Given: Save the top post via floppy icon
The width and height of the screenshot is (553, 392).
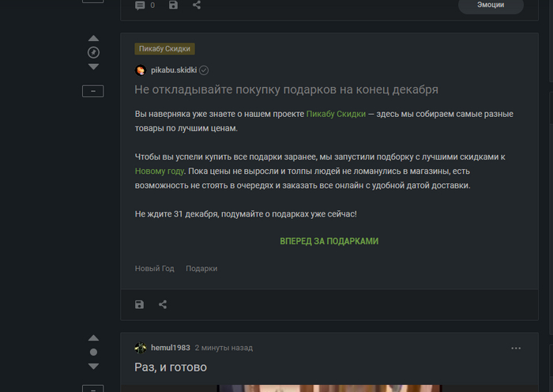Looking at the screenshot, I should 173,5.
